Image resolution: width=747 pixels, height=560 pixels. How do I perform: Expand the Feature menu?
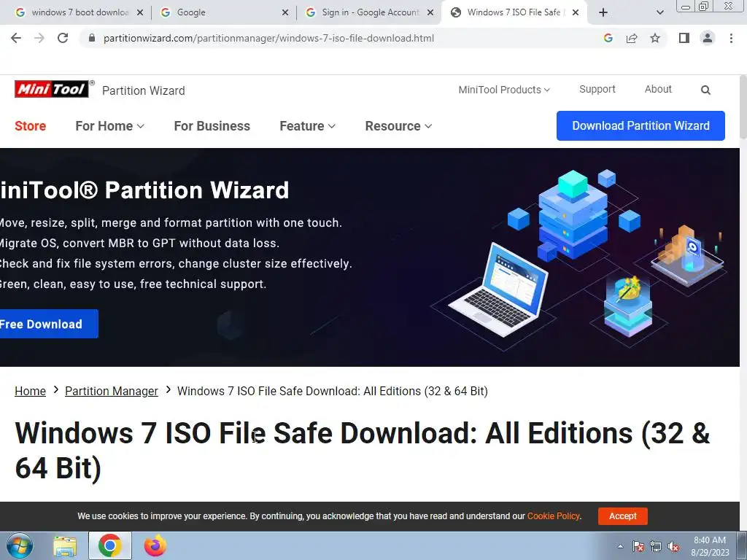(307, 125)
